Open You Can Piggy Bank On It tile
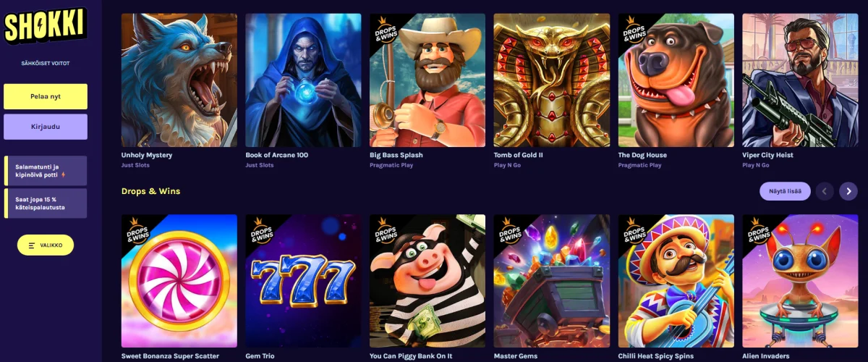The height and width of the screenshot is (362, 868). click(427, 282)
